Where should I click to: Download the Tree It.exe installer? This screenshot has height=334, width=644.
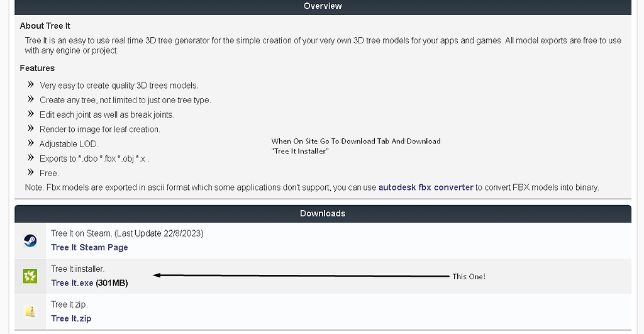click(72, 283)
